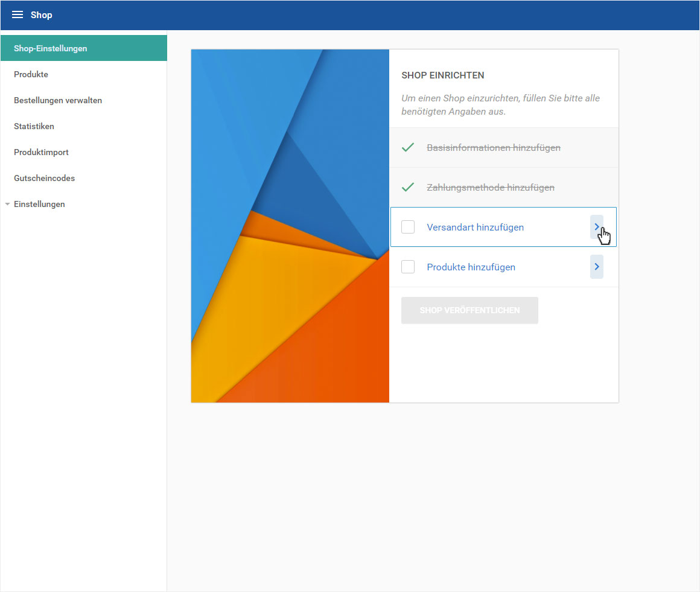Click the setup instruction text 'Um einen Shop einzurichten'

(500, 104)
